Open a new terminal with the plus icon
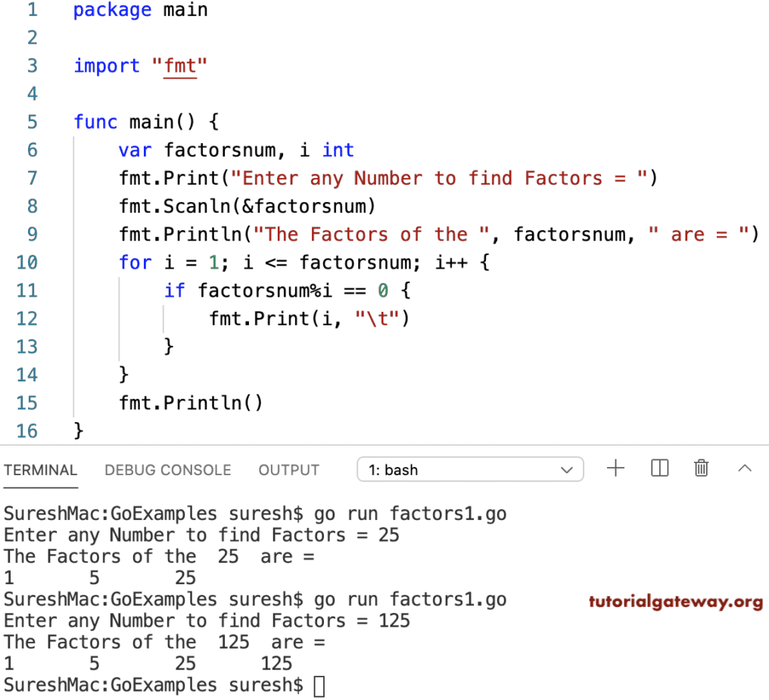Image resolution: width=769 pixels, height=700 pixels. click(x=616, y=468)
